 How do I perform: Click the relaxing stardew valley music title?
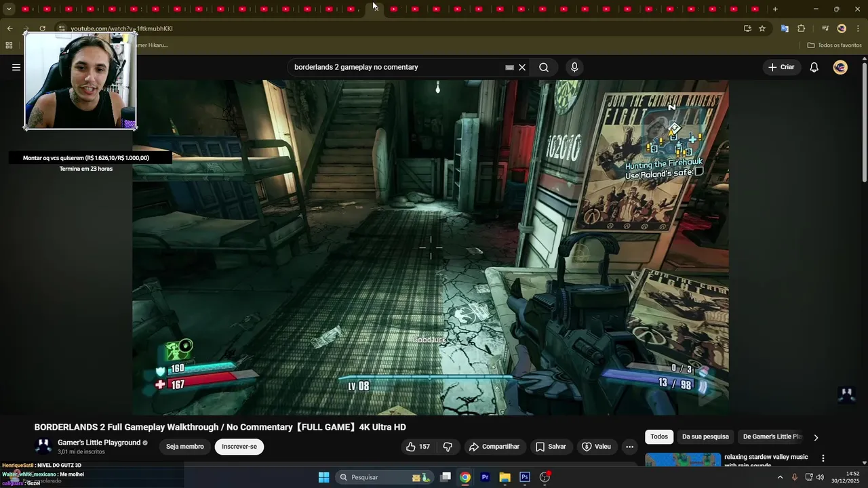point(766,460)
